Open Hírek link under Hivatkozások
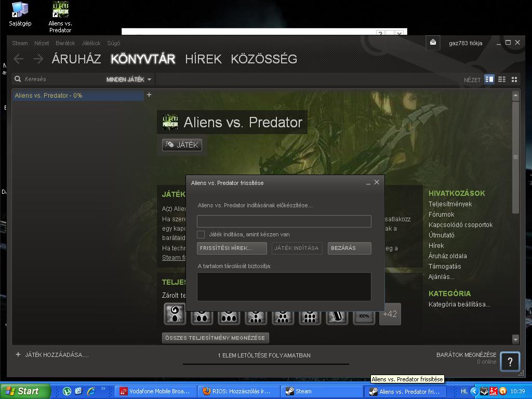 tap(436, 246)
